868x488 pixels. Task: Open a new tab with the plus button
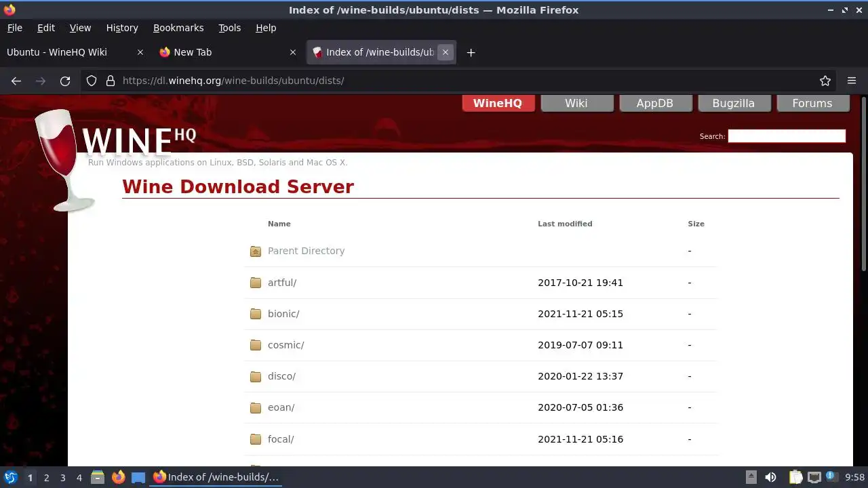471,52
